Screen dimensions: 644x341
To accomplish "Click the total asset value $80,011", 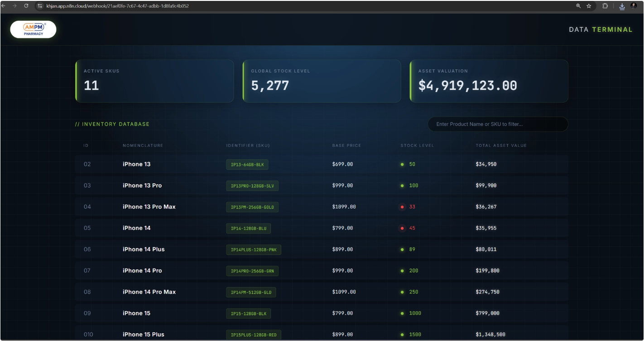I will [x=486, y=249].
